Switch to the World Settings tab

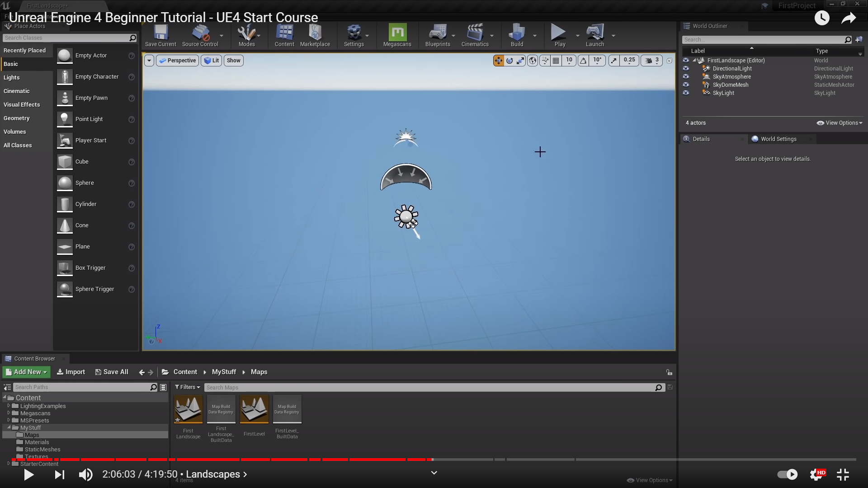click(x=778, y=139)
